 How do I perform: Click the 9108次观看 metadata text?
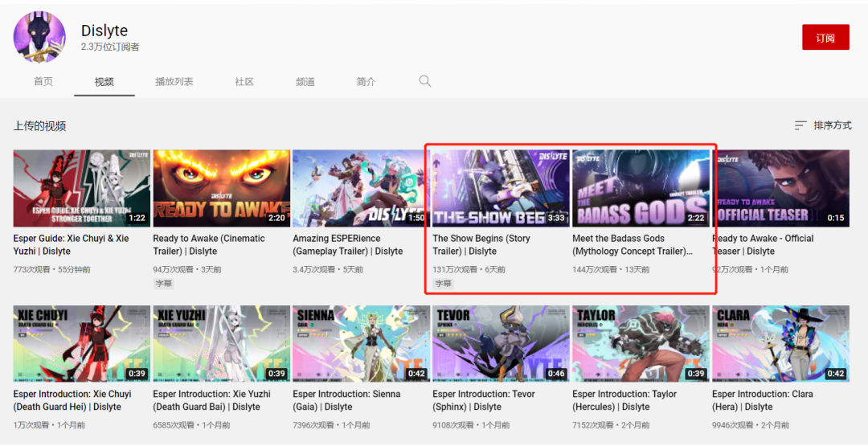click(453, 425)
